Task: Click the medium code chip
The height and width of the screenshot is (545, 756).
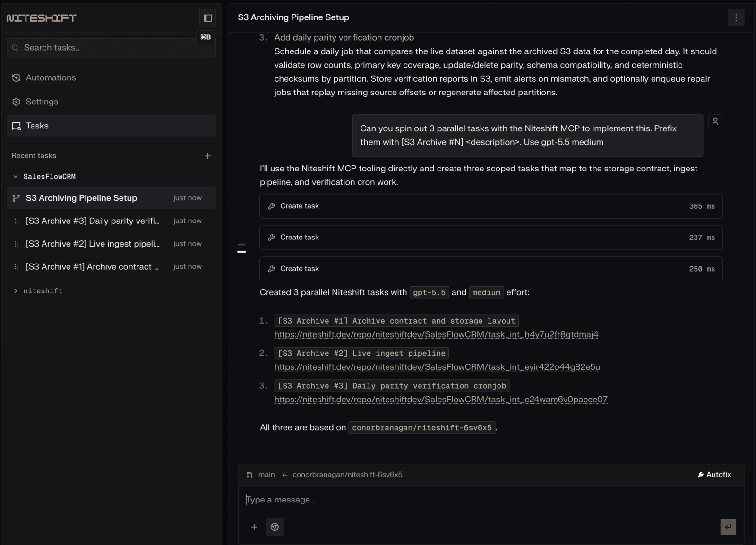Action: coord(486,293)
